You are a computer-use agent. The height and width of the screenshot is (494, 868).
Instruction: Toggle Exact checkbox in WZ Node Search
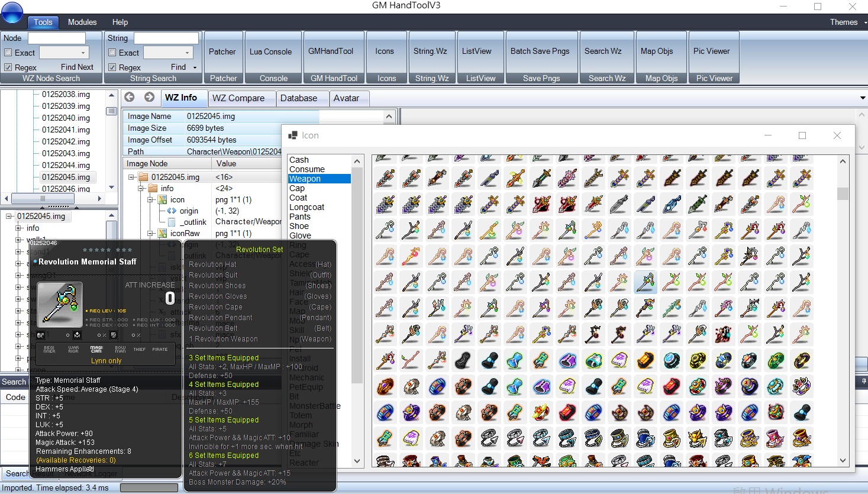(8, 53)
